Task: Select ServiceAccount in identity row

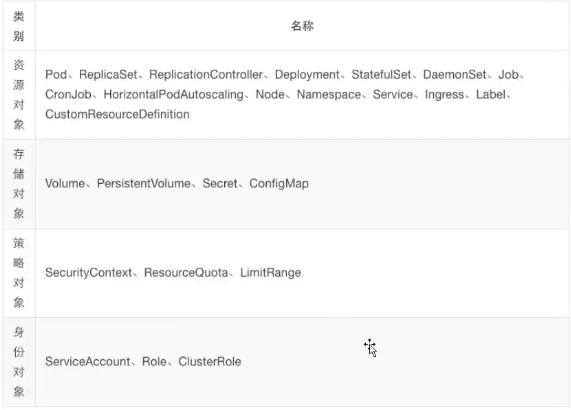Action: tap(88, 362)
